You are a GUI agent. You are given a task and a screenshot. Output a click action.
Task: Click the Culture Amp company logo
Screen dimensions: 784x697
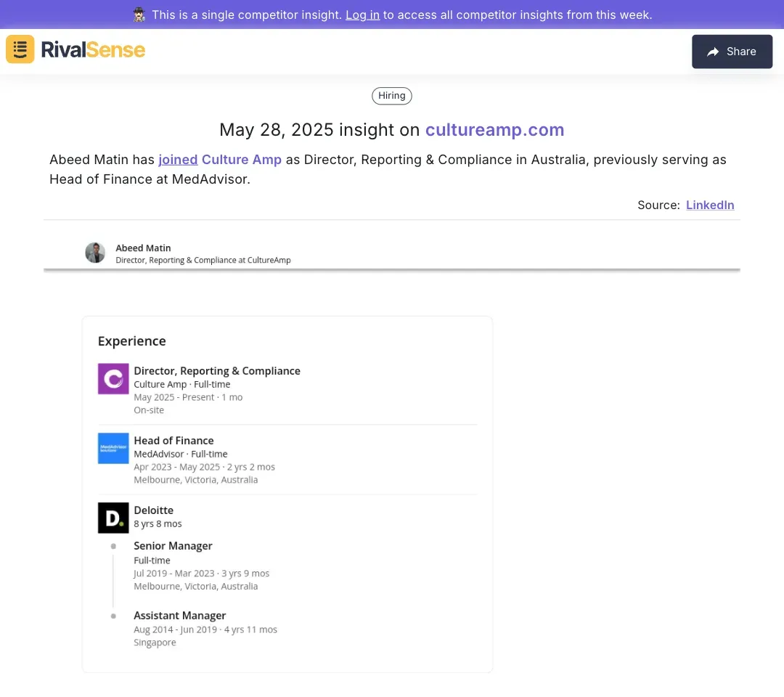click(x=113, y=378)
